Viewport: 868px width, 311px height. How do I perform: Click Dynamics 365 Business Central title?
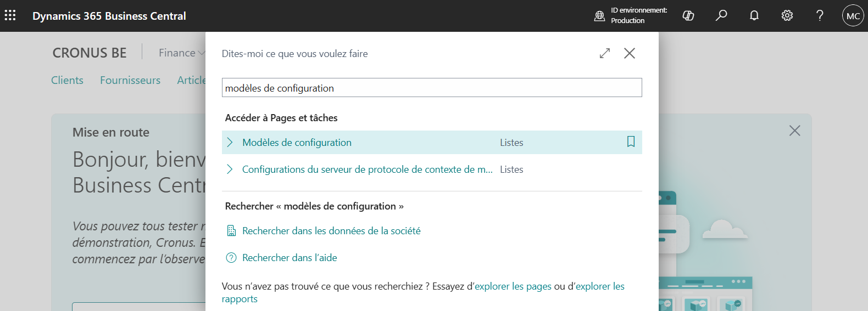tap(109, 16)
